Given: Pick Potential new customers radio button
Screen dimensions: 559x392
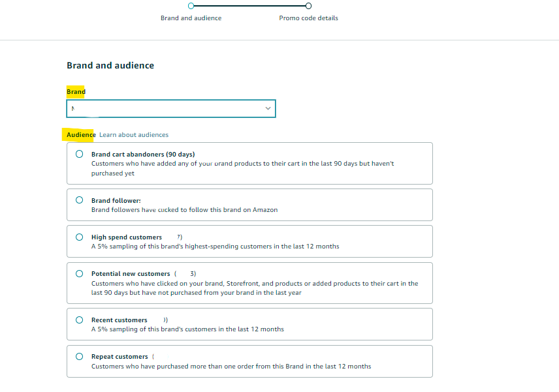Looking at the screenshot, I should (x=79, y=273).
